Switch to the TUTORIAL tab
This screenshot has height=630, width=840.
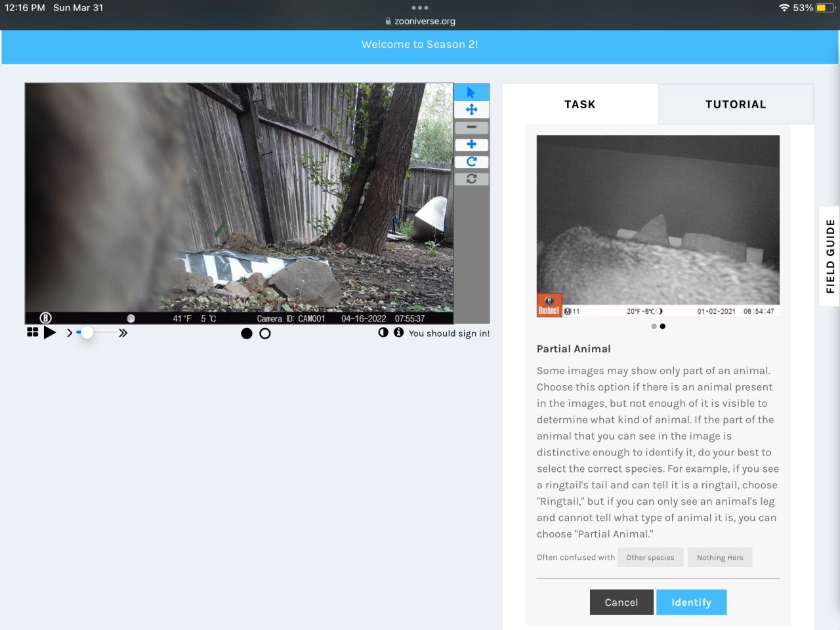point(736,104)
